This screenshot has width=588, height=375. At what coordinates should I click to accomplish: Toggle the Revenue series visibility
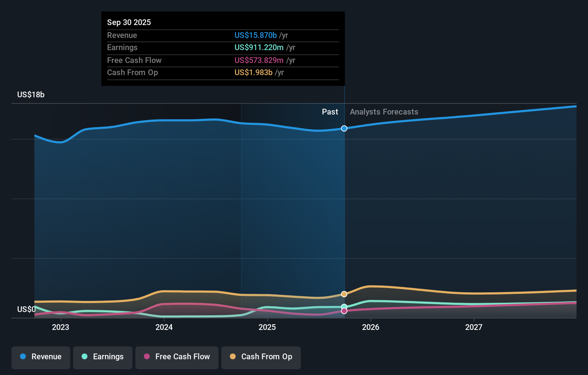pos(40,357)
